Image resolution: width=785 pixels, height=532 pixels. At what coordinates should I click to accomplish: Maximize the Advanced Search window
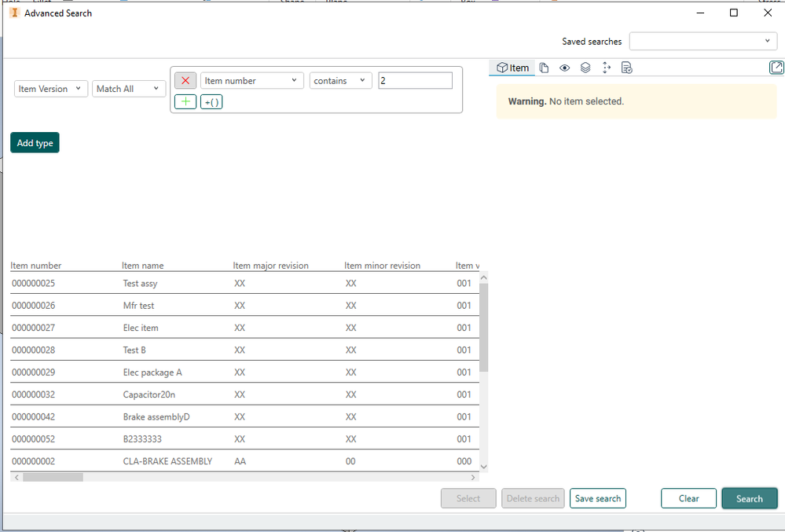coord(734,13)
